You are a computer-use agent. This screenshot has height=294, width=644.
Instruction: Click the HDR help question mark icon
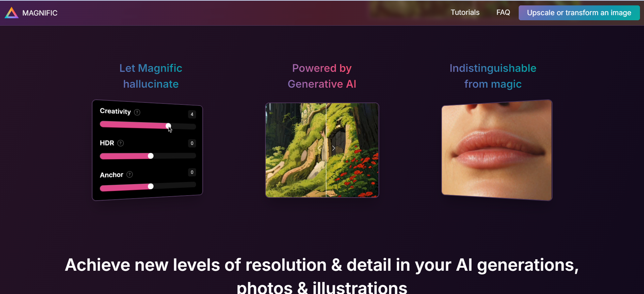(121, 143)
